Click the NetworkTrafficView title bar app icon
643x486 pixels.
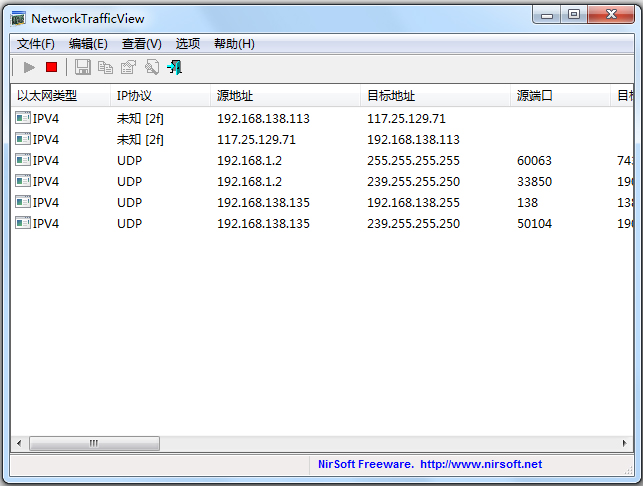pos(18,19)
